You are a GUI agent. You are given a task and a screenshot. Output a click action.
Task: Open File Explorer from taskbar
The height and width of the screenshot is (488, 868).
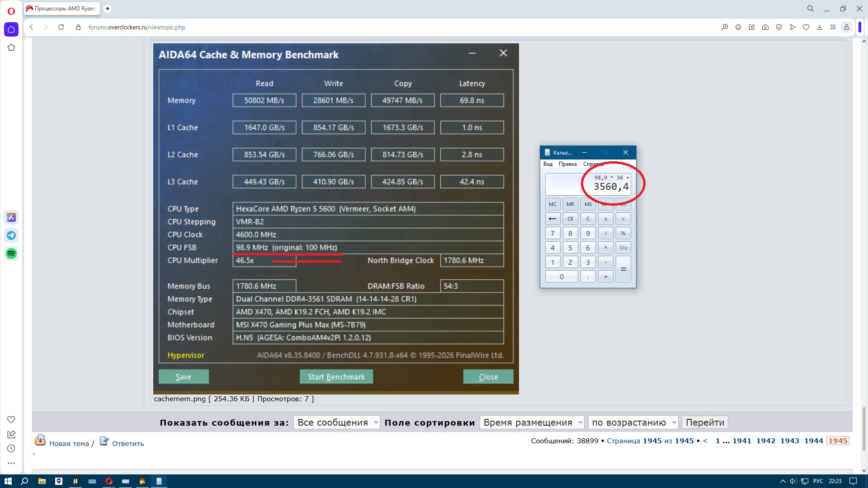[x=42, y=481]
